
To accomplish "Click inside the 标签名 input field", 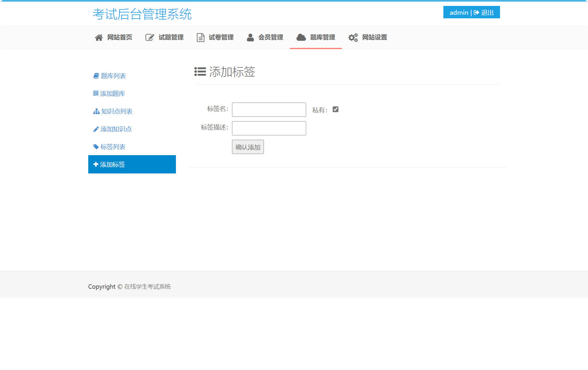I will pyautogui.click(x=269, y=109).
